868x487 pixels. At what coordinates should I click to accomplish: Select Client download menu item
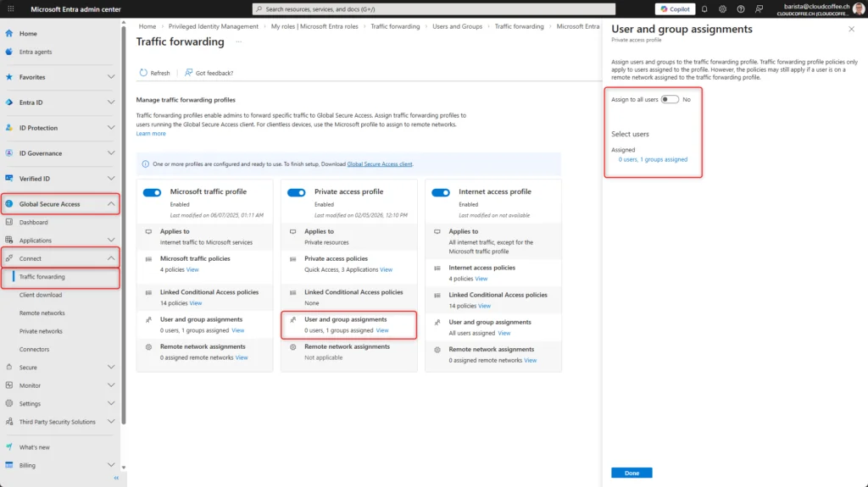41,295
